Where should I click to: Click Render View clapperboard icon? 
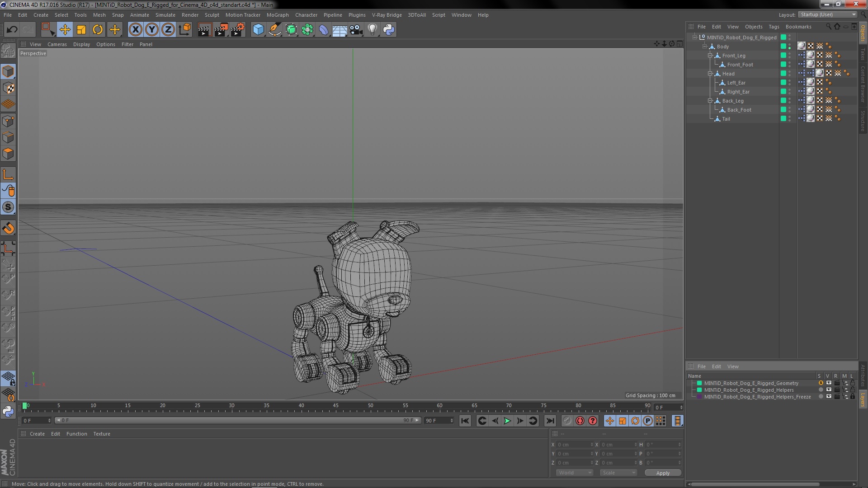point(204,30)
